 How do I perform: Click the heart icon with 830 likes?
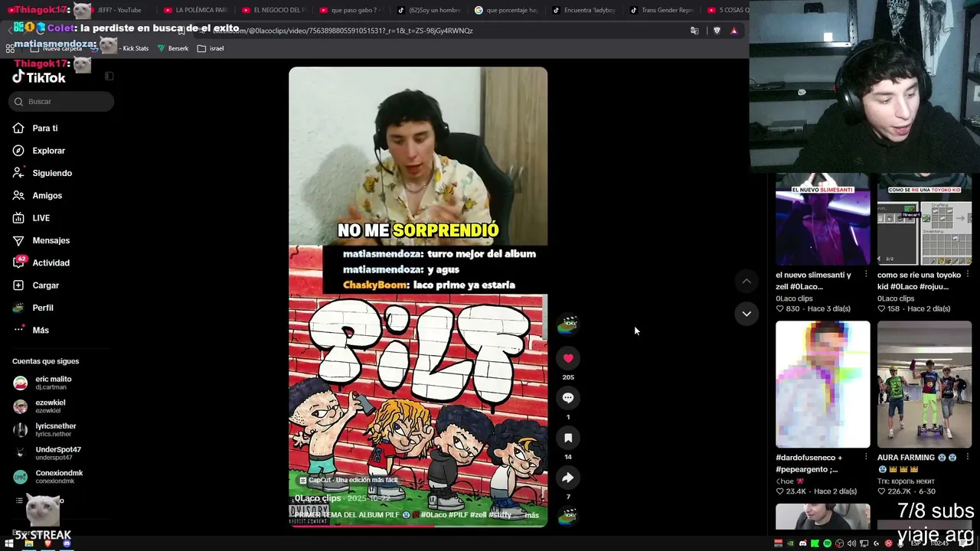click(x=780, y=308)
